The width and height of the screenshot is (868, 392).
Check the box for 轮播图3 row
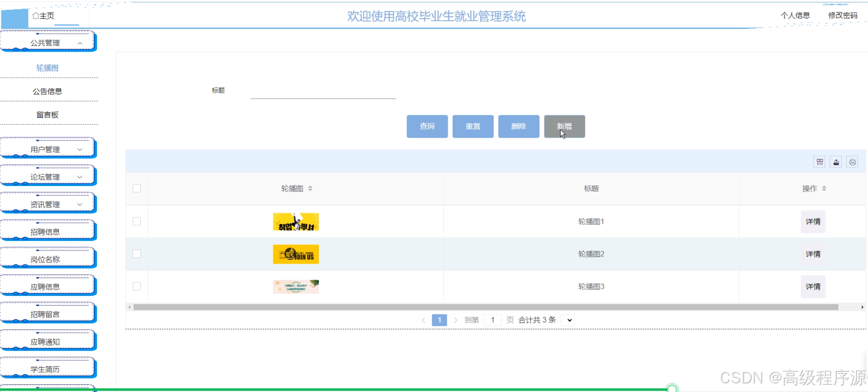point(137,286)
